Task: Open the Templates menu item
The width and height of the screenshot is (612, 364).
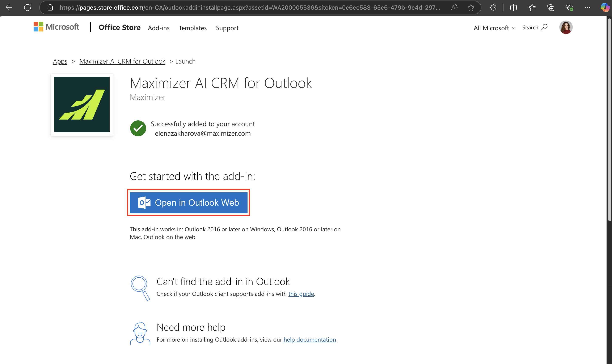Action: 193,28
